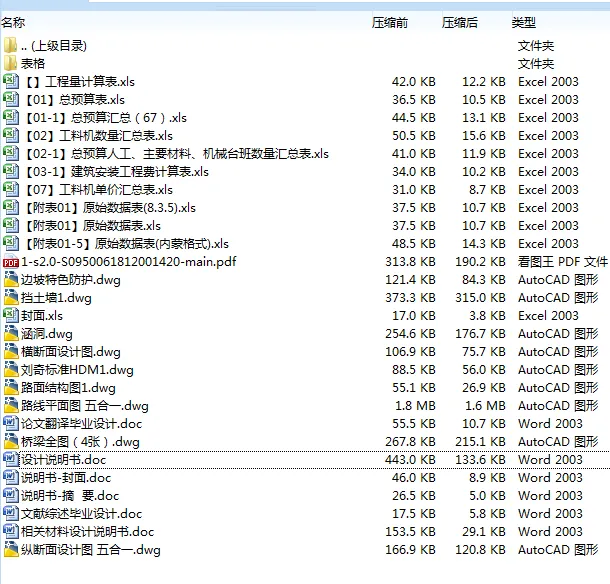Open the .. (上级目录) parent directory entry

click(x=54, y=46)
